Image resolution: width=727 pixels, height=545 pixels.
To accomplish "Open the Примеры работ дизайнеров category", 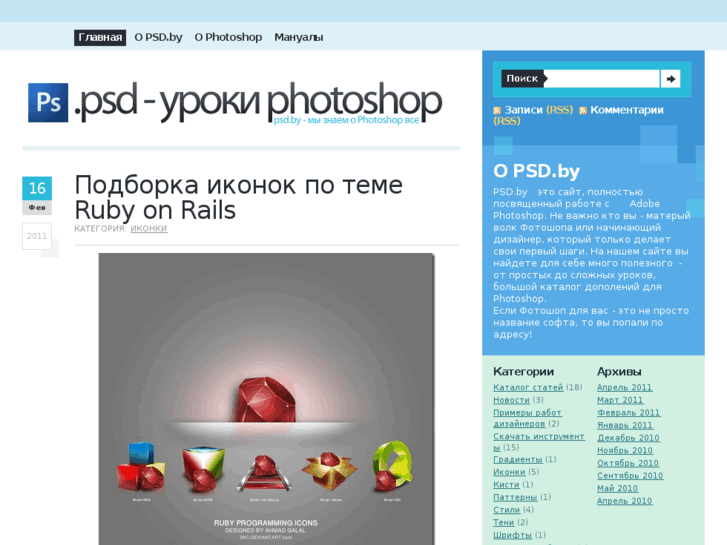I will (x=527, y=418).
